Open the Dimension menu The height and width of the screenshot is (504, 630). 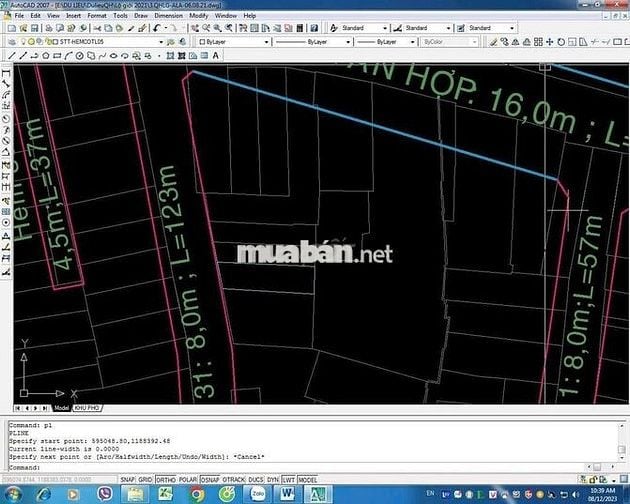[168, 17]
